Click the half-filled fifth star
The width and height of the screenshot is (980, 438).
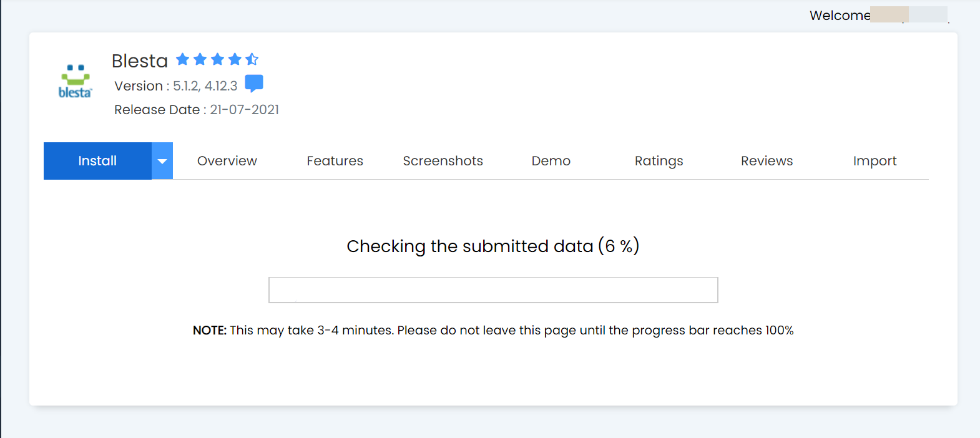point(252,59)
